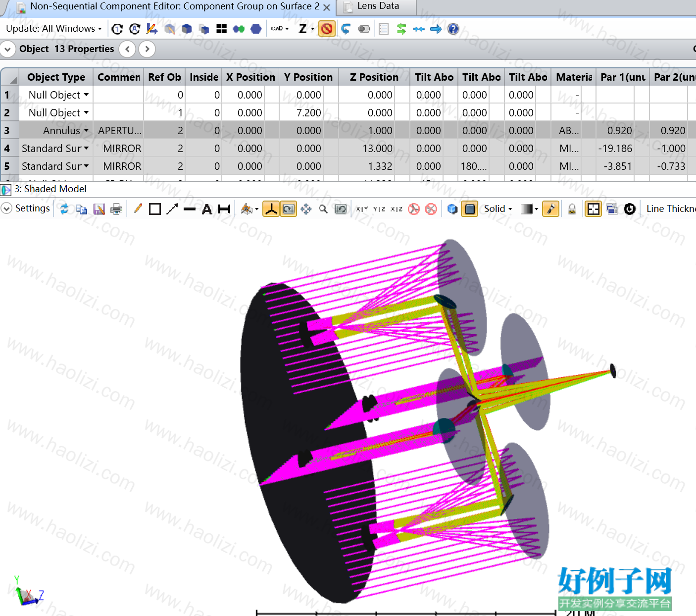Toggle the gray switch icon in the editor toolbar
696x616 pixels.
tap(364, 29)
